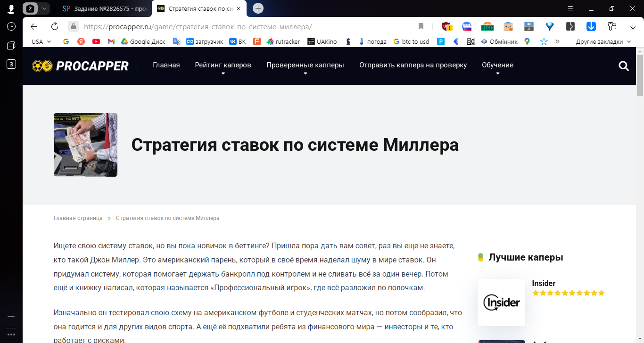Reload the page with the refresh icon
The image size is (644, 343).
[x=55, y=26]
